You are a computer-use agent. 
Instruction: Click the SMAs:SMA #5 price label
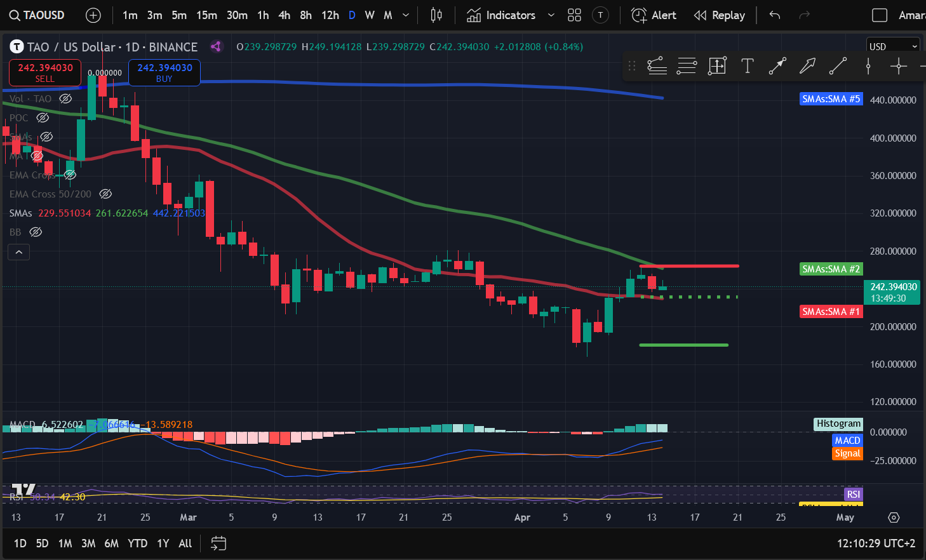[x=831, y=99]
